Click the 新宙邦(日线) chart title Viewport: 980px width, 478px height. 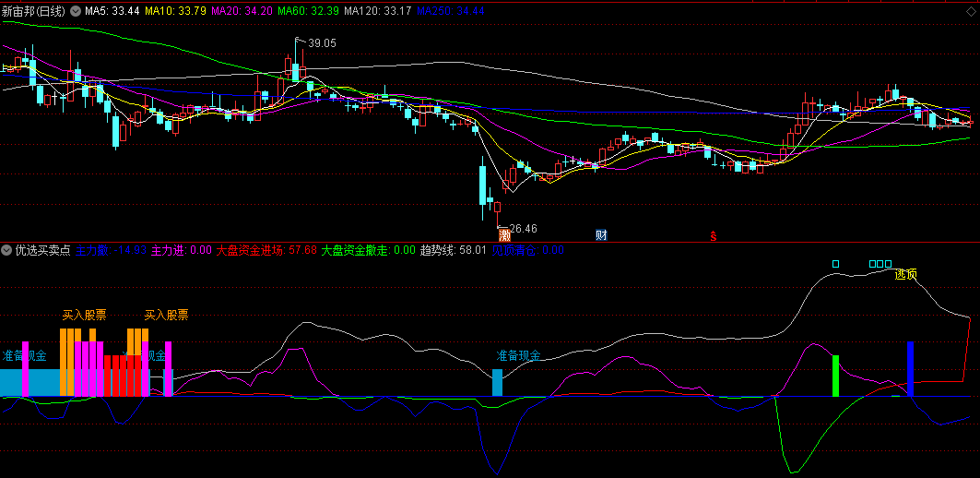coord(35,11)
